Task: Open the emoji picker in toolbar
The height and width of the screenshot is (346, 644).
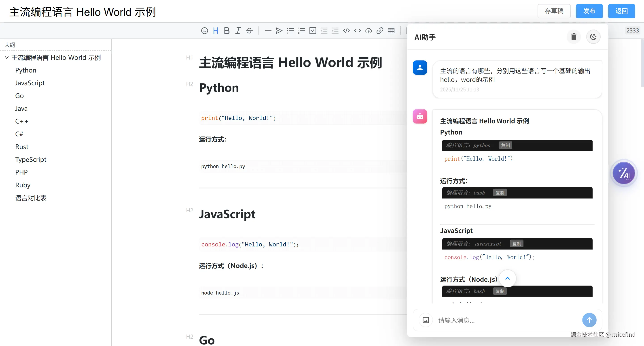Action: 204,31
